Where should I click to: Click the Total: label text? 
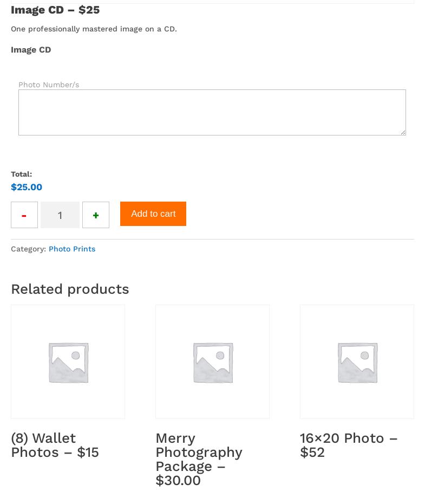pos(22,174)
